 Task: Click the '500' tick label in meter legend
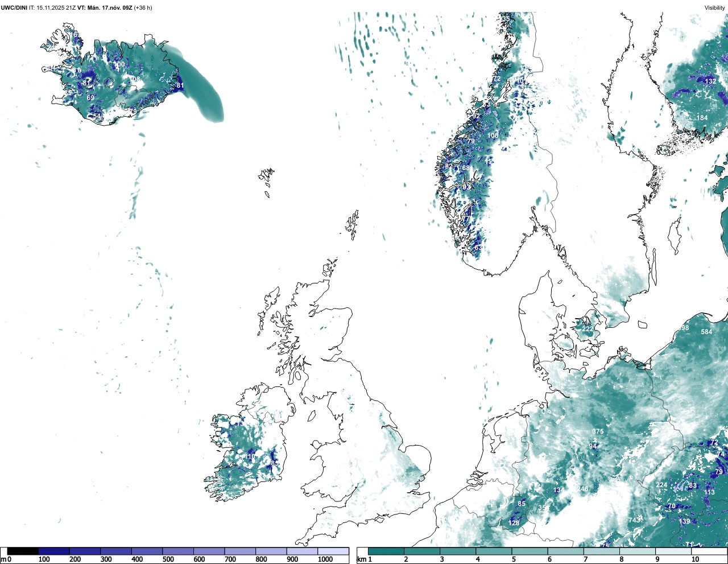[x=168, y=559]
